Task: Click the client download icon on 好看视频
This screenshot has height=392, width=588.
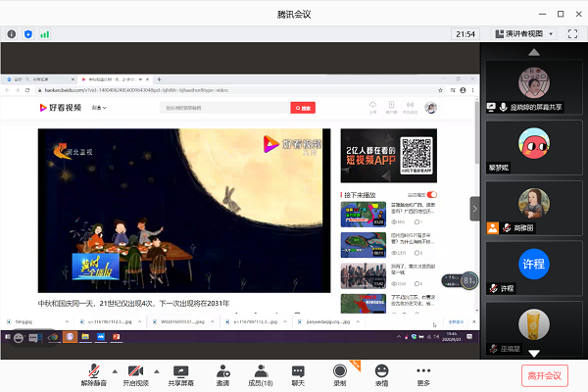Action: pyautogui.click(x=391, y=107)
